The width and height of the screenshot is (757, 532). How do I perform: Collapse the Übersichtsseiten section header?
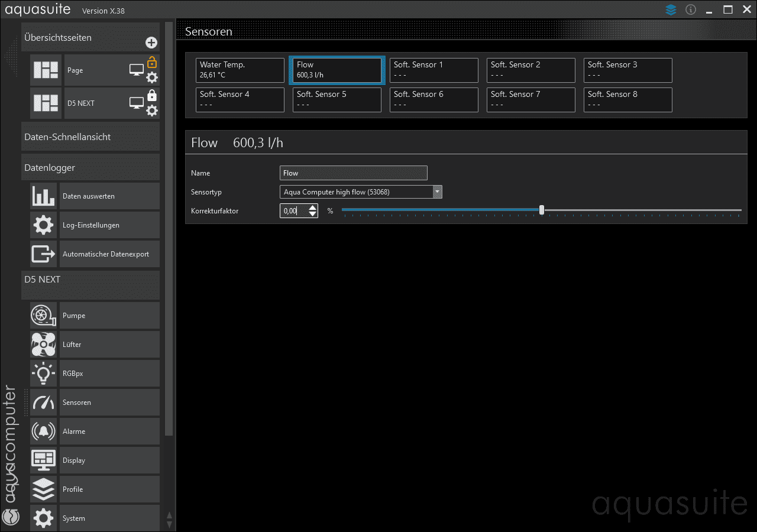point(90,38)
